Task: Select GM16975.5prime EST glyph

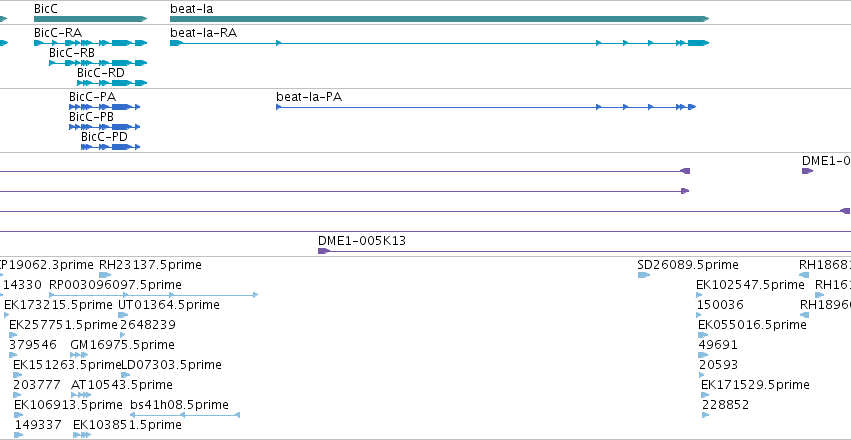Action: point(79,355)
